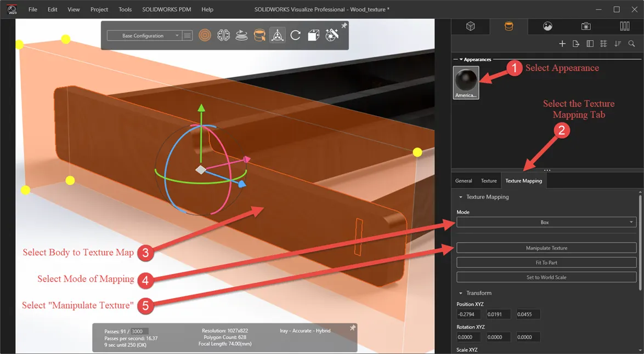Click the search magnifier in Appearances panel
This screenshot has width=644, height=354.
coord(632,43)
